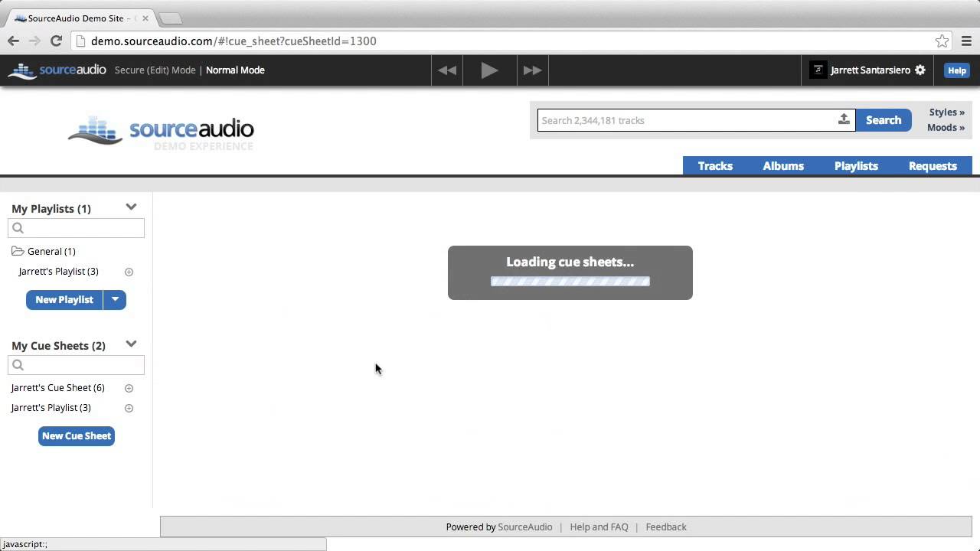Open the Tracks tab
The width and height of the screenshot is (980, 551).
[715, 166]
